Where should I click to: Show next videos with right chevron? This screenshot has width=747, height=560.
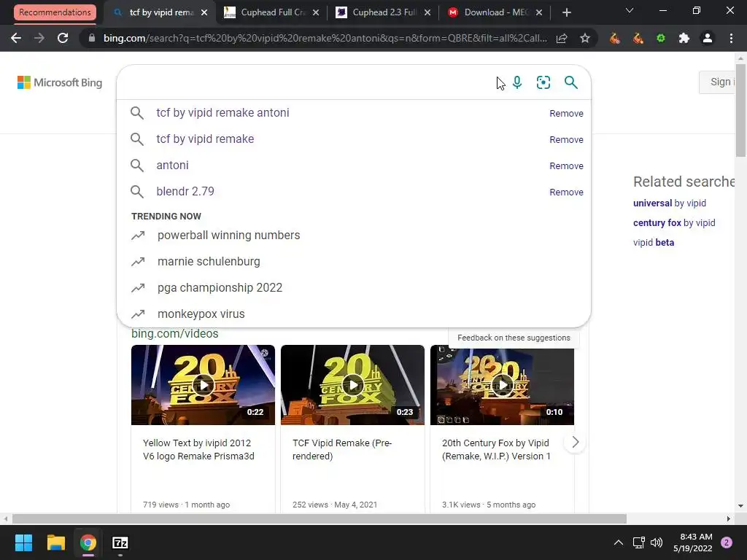coord(575,442)
